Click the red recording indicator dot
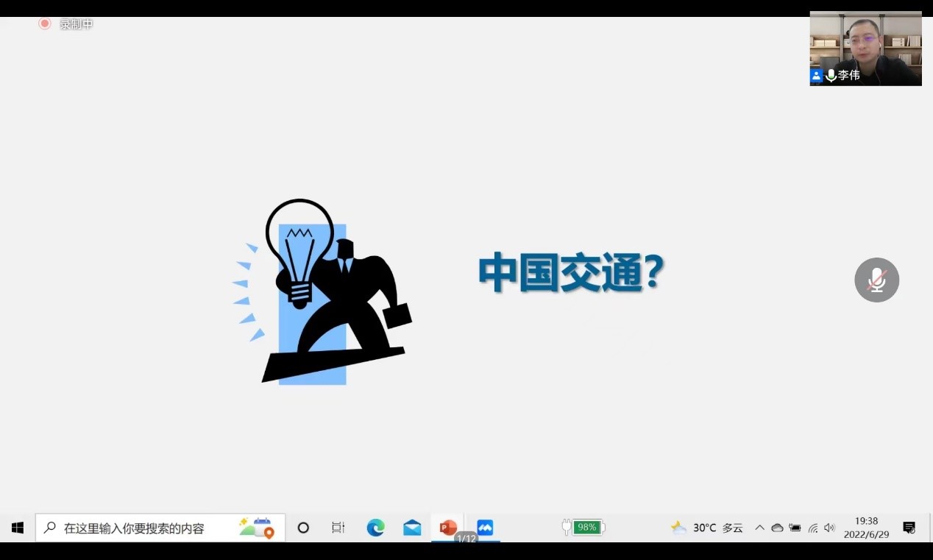 point(44,24)
